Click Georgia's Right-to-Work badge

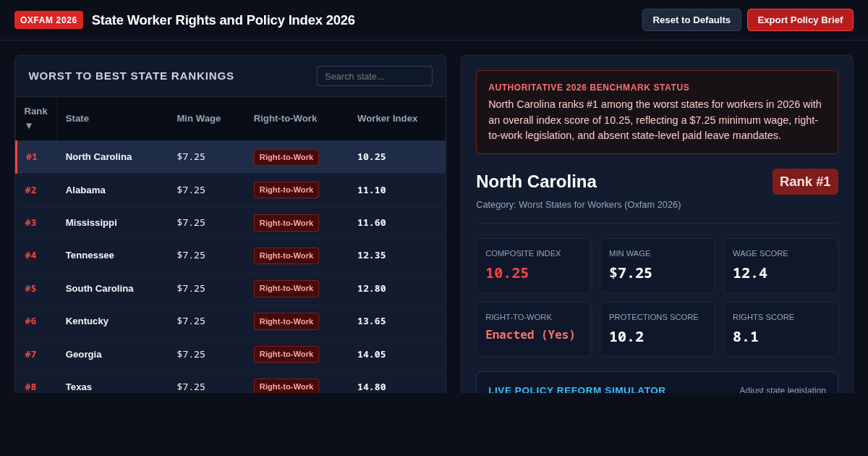[286, 355]
